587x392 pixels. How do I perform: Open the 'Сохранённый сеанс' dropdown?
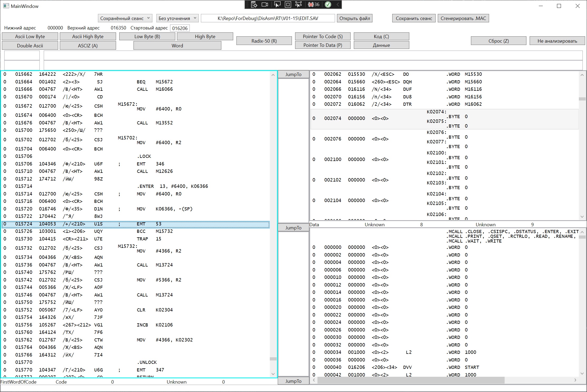tap(125, 18)
